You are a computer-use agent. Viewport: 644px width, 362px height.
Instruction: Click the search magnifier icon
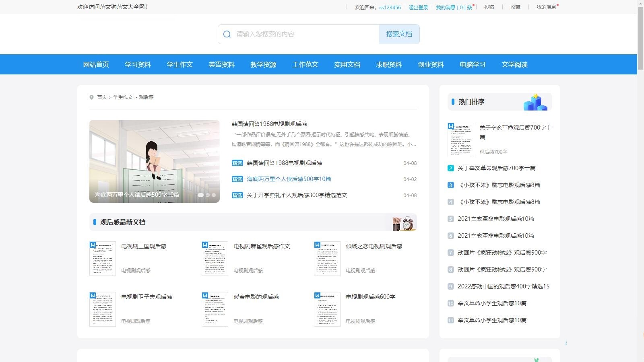pyautogui.click(x=227, y=34)
